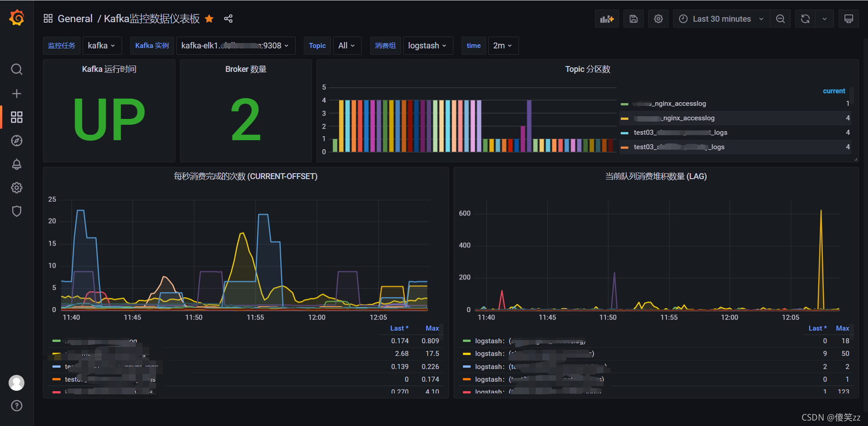Click the Add panel icon
This screenshot has width=868, height=426.
(607, 19)
